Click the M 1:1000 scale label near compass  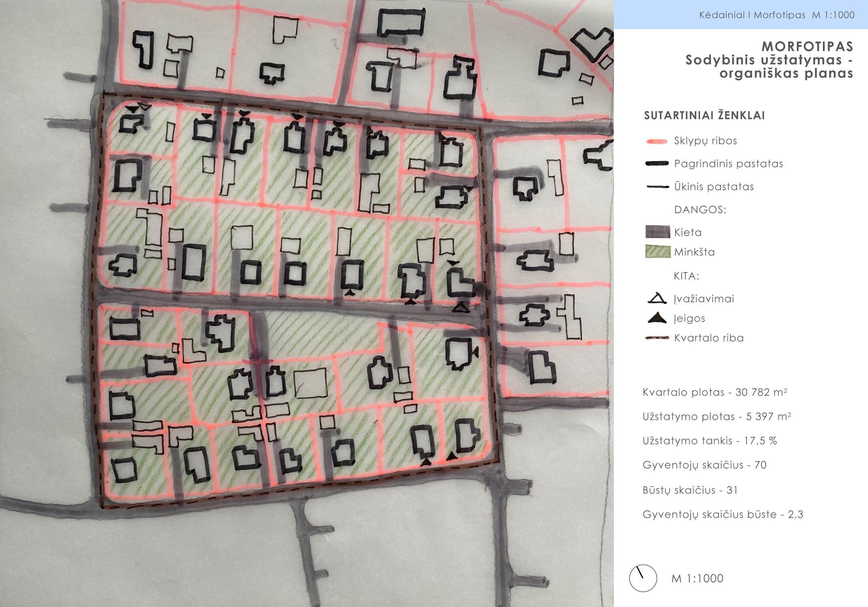tap(697, 578)
